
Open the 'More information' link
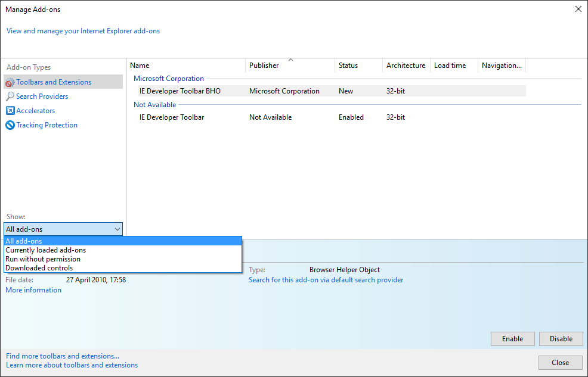click(x=33, y=290)
